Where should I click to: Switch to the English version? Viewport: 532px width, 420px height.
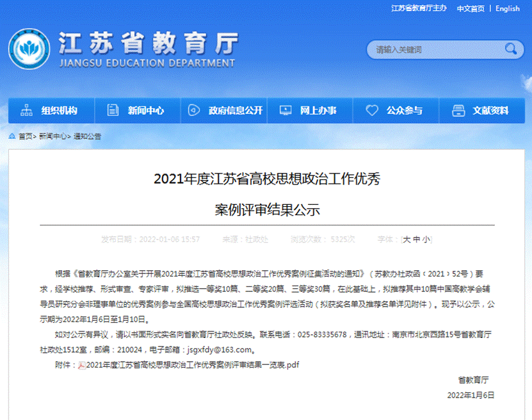coord(508,8)
